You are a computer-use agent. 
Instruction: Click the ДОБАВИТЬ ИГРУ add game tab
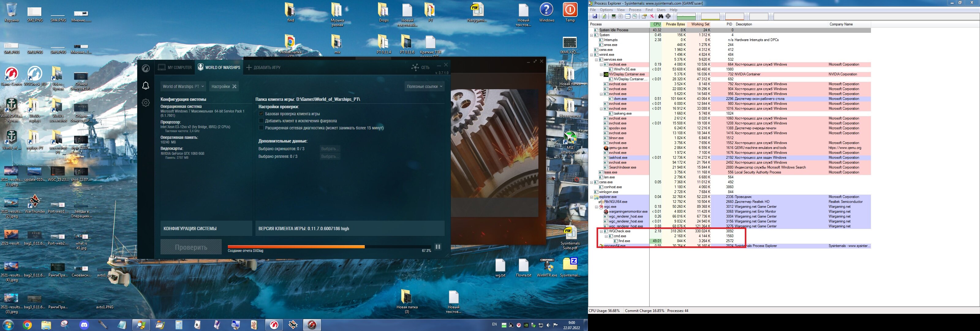pyautogui.click(x=263, y=67)
